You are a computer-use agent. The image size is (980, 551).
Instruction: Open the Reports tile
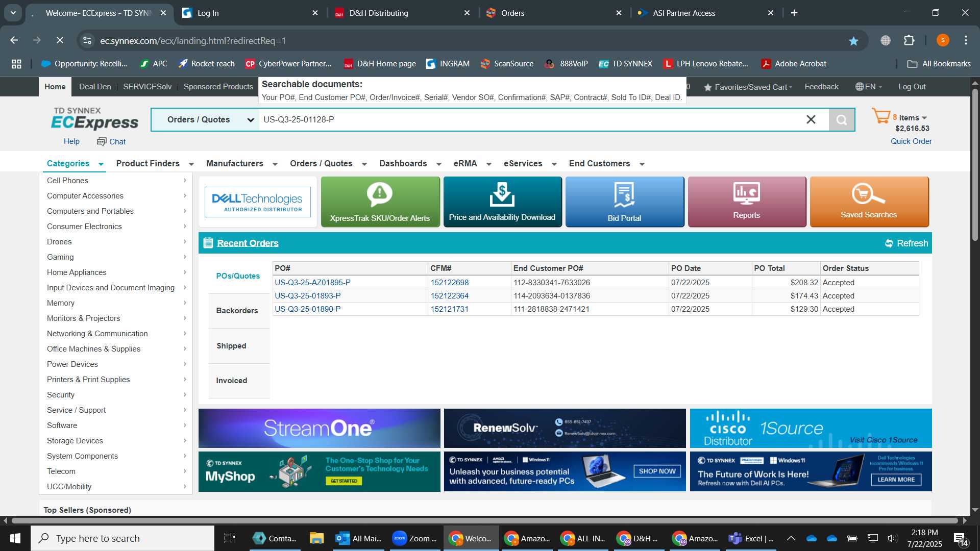click(x=747, y=202)
